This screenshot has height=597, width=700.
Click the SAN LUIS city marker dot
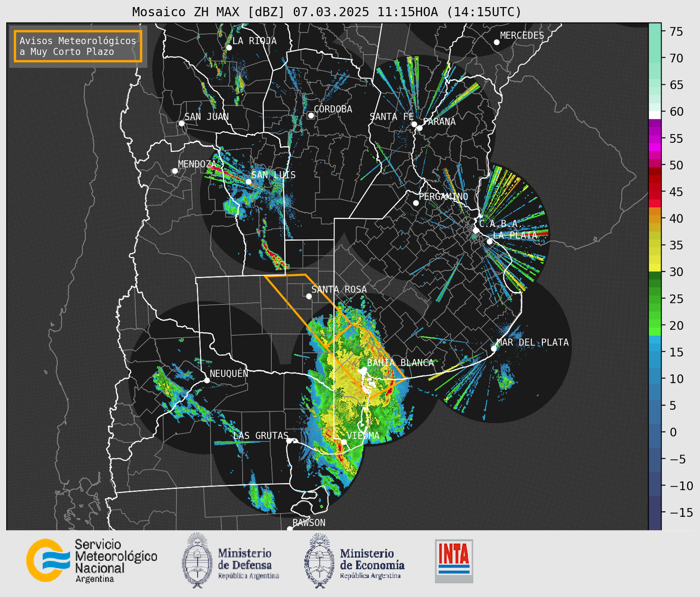point(249,182)
